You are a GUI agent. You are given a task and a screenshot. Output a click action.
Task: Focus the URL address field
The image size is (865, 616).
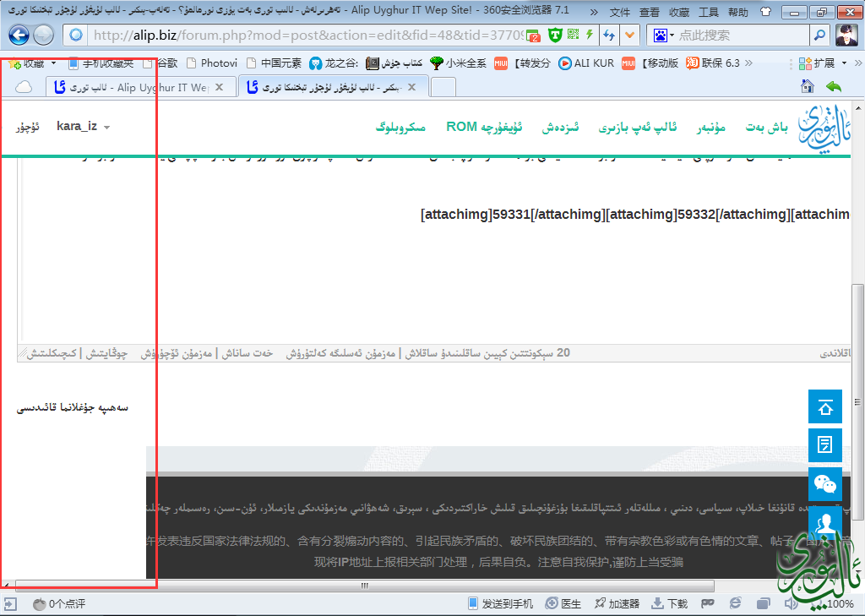(307, 35)
